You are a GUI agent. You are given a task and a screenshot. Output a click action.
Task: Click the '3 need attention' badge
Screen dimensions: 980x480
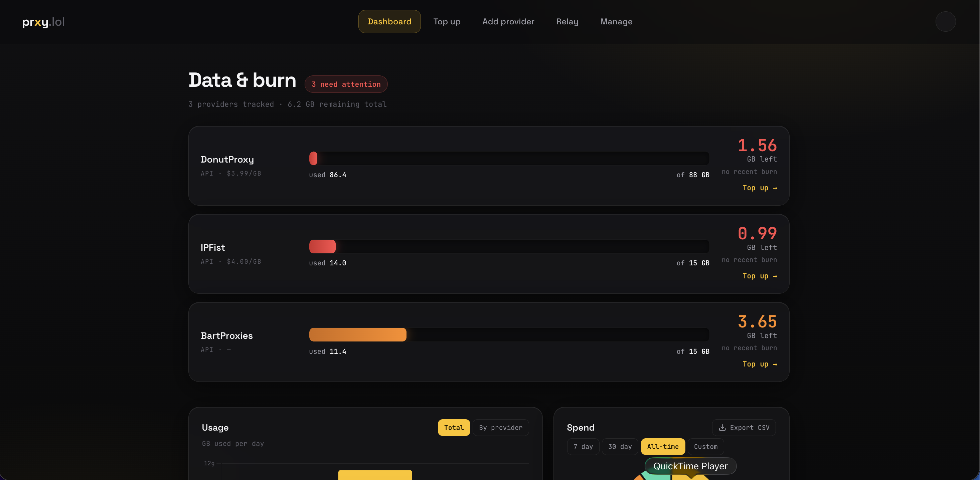point(346,84)
